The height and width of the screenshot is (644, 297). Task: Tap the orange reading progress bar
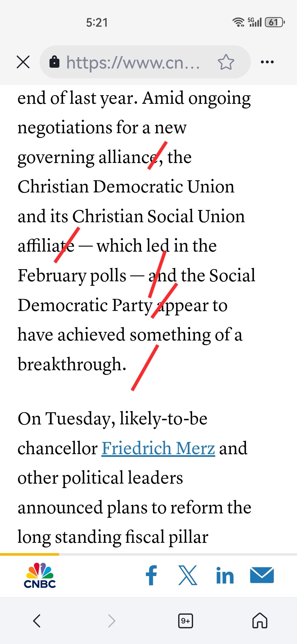pyautogui.click(x=29, y=554)
